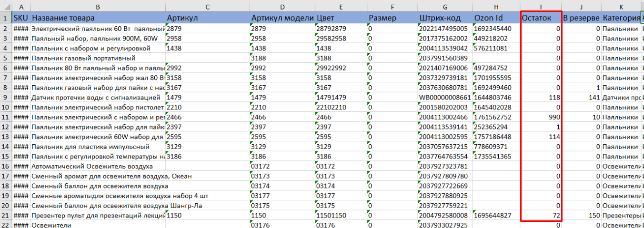This screenshot has width=644, height=228.
Task: Click the "Остаток" header cell
Action: (x=541, y=18)
